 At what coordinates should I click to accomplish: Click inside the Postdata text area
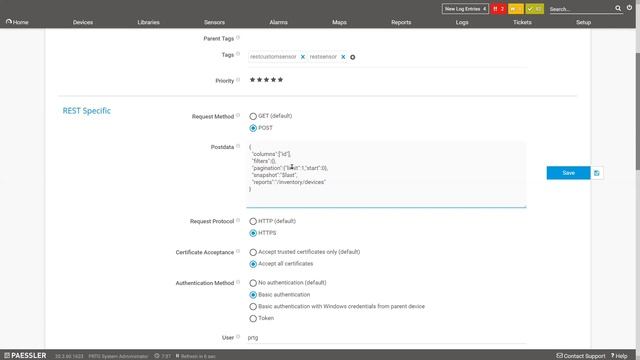386,174
